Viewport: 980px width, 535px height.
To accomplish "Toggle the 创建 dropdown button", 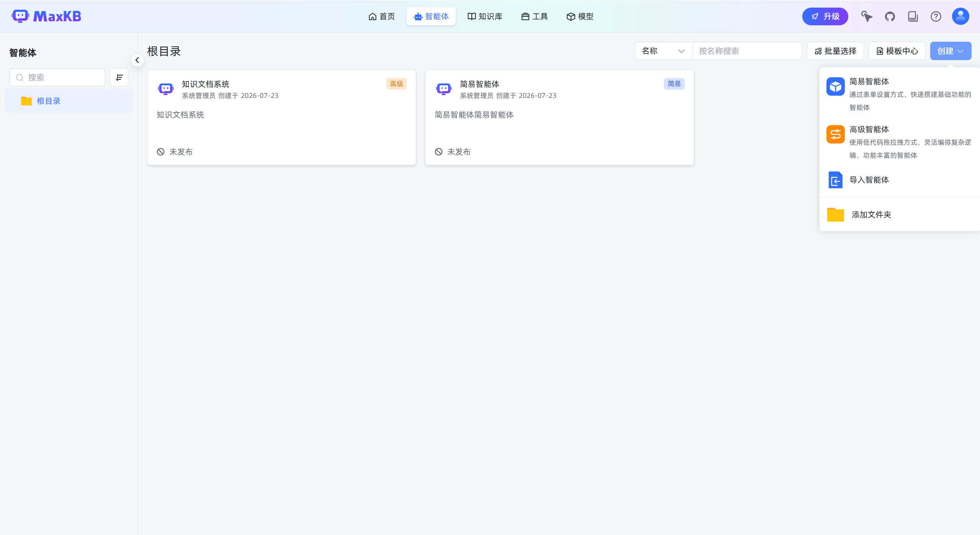I will (951, 51).
